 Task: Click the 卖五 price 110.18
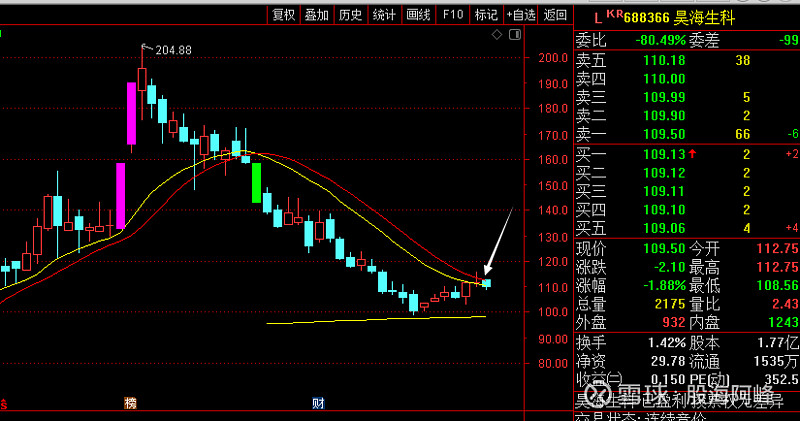click(664, 60)
